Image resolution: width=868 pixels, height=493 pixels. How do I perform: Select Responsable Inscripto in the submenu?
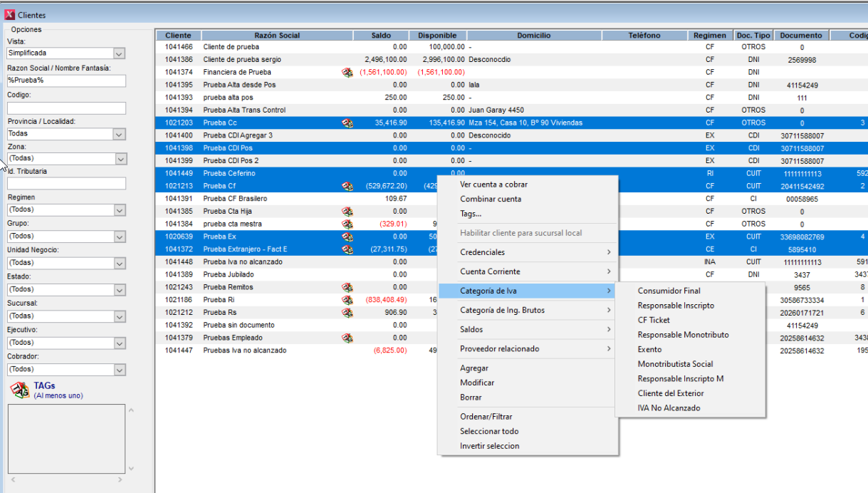(676, 306)
